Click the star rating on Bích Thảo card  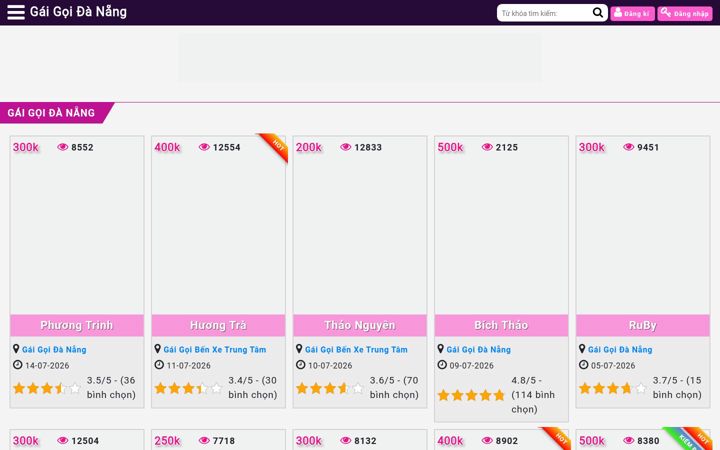tap(471, 395)
